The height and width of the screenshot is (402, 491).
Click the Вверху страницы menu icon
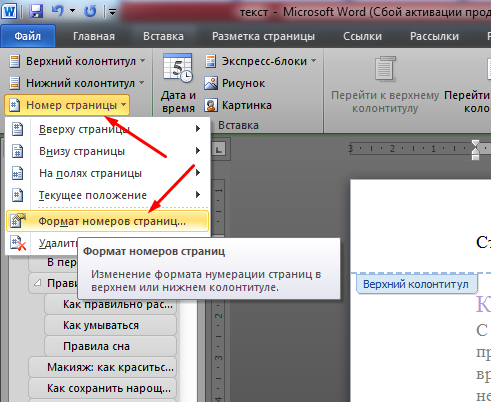[x=17, y=129]
